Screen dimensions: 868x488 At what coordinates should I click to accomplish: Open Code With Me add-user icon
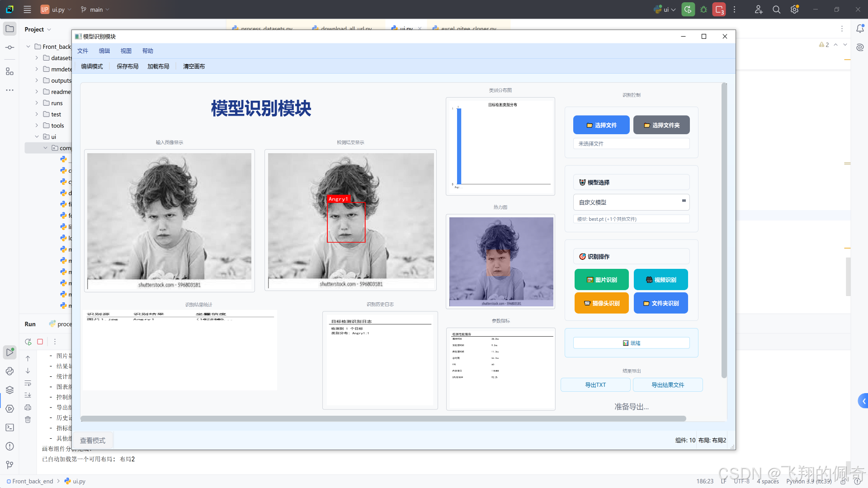pyautogui.click(x=759, y=9)
